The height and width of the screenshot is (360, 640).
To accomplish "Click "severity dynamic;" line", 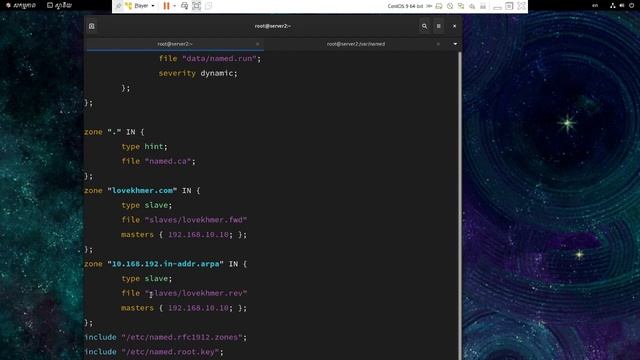I will click(198, 73).
